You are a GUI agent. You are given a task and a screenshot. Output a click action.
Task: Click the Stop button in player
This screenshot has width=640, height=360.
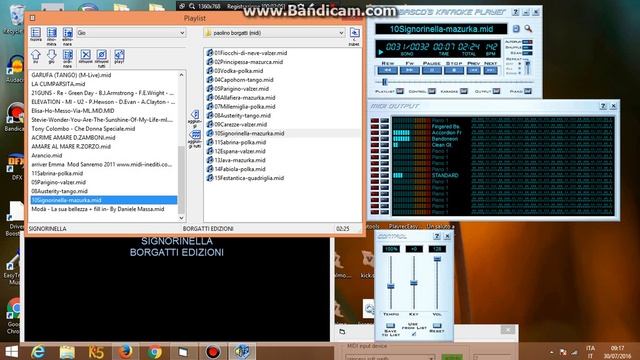(454, 70)
